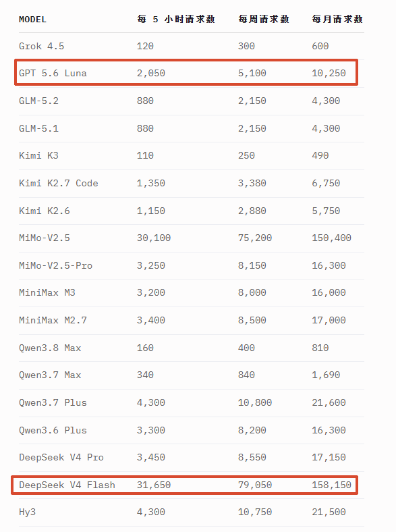The height and width of the screenshot is (532, 396).
Task: Select the GPT 5.6 Luna row label
Action: point(53,74)
